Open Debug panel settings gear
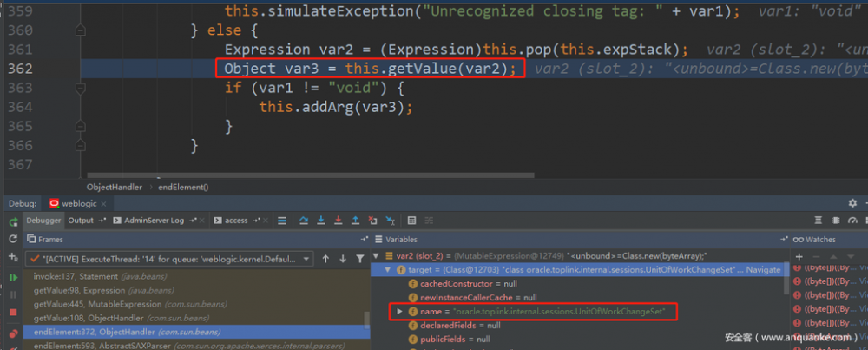The image size is (868, 350). [x=853, y=203]
